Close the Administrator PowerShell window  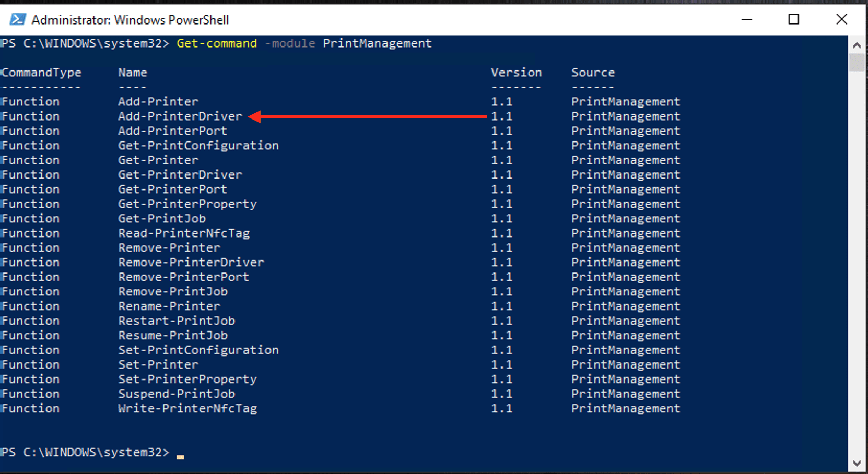coord(841,20)
